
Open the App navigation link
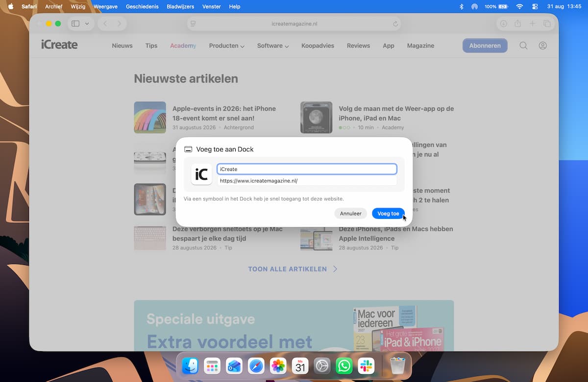(389, 46)
